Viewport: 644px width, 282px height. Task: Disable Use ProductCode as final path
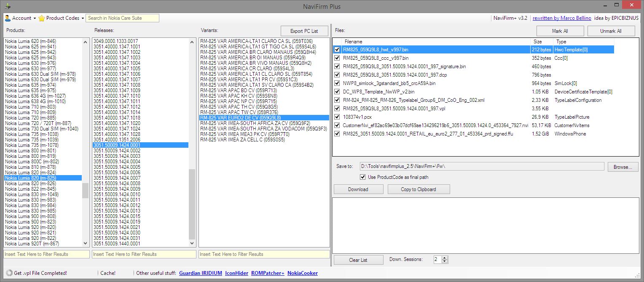[363, 177]
